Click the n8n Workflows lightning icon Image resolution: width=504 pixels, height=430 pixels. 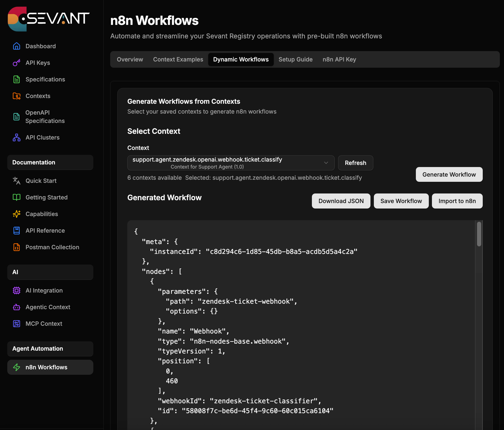point(16,367)
